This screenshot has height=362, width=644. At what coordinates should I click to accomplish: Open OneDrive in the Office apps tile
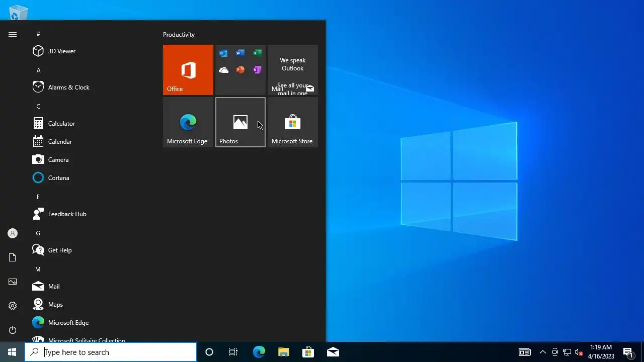coord(223,70)
